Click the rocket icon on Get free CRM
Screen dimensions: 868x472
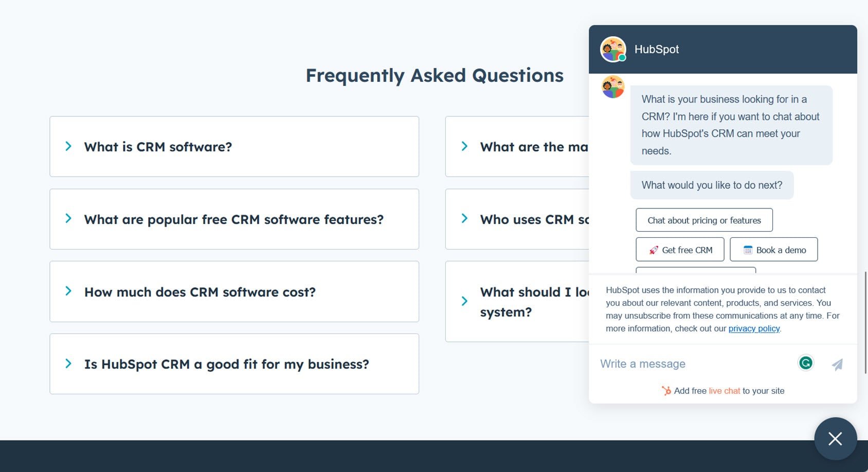tap(654, 250)
